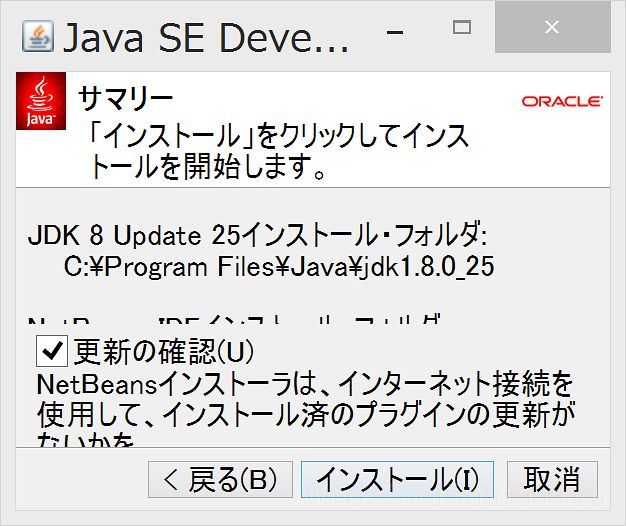626x526 pixels.
Task: Select the JDK 8 Update 25 folder label
Action: [258, 235]
